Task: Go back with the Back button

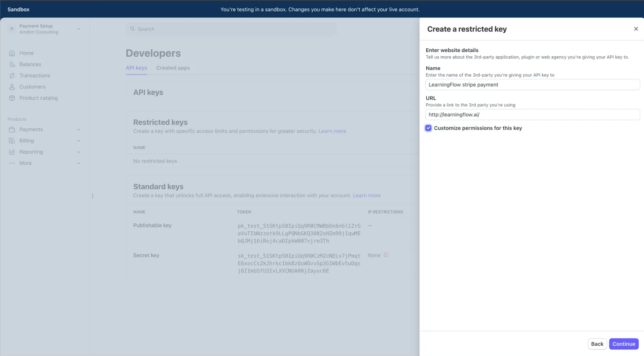Action: 597,344
